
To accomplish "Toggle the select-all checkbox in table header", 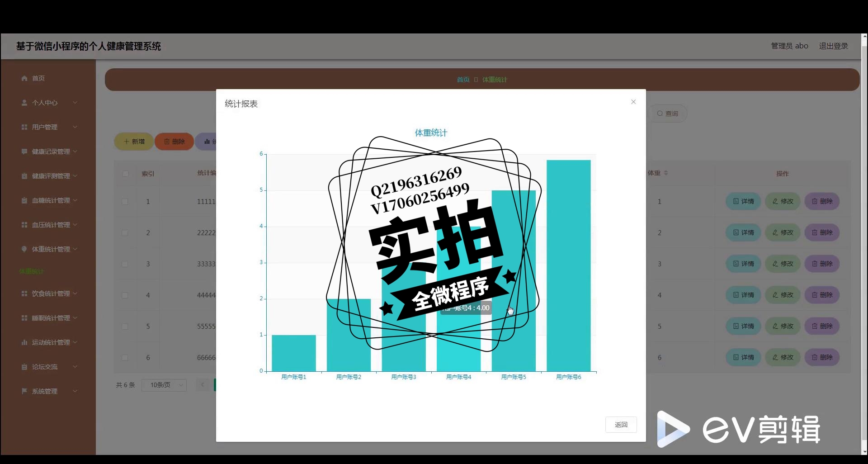I will 125,174.
